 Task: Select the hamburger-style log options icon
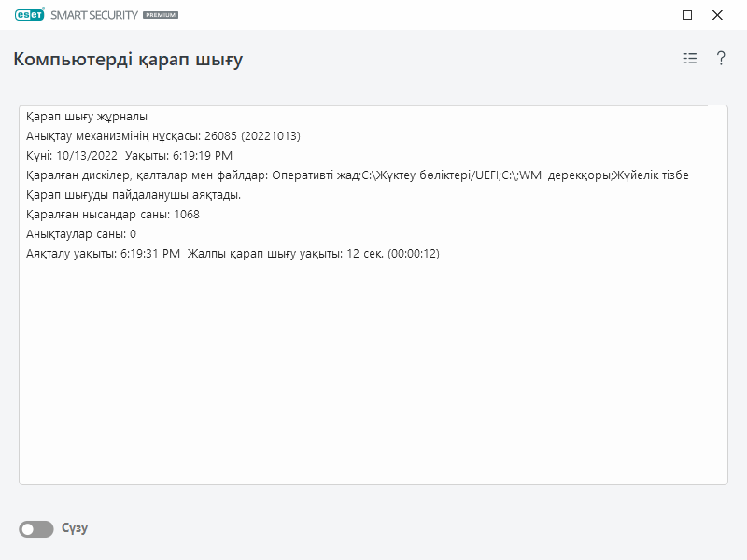688,58
